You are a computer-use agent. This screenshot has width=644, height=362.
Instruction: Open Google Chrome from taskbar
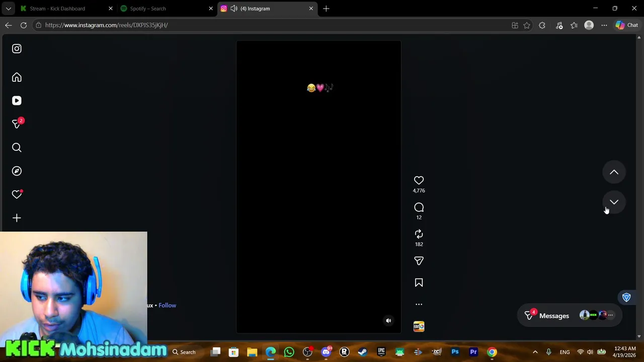pyautogui.click(x=492, y=352)
